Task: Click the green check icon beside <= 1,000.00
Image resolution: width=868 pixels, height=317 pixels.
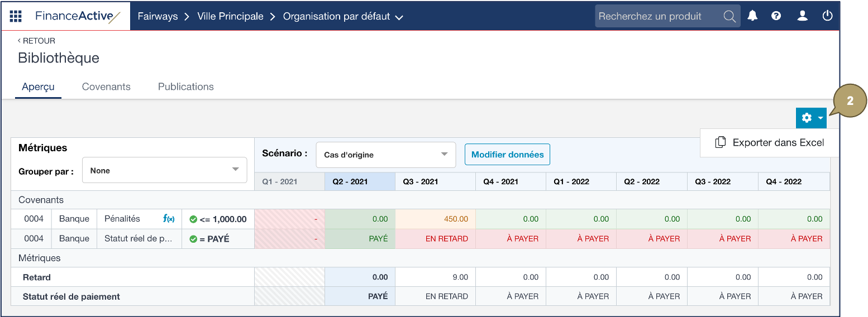Action: (193, 219)
